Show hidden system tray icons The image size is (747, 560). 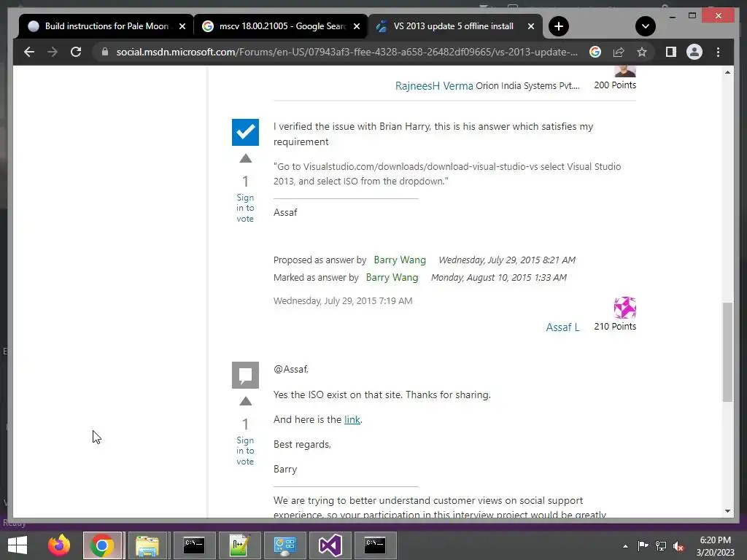[x=625, y=546]
